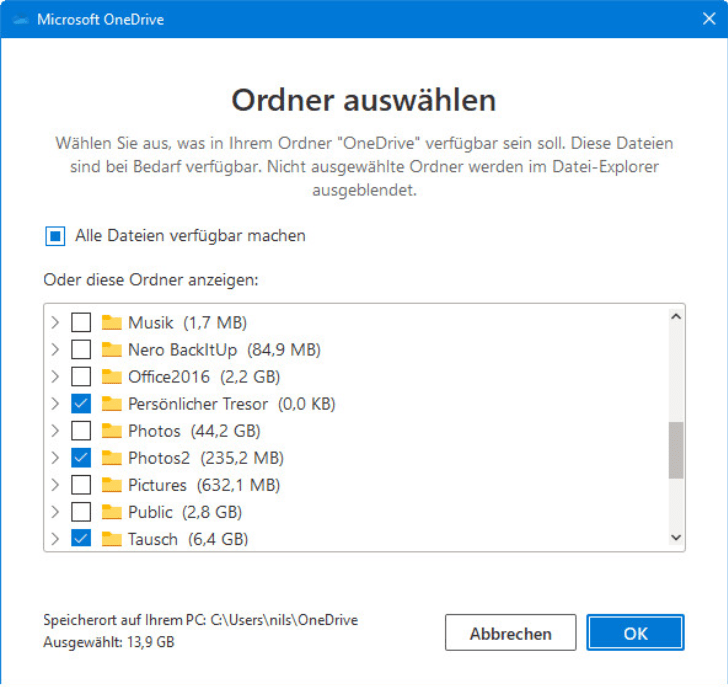Click the folder list scrollbar thumb
The image size is (728, 687).
(676, 450)
